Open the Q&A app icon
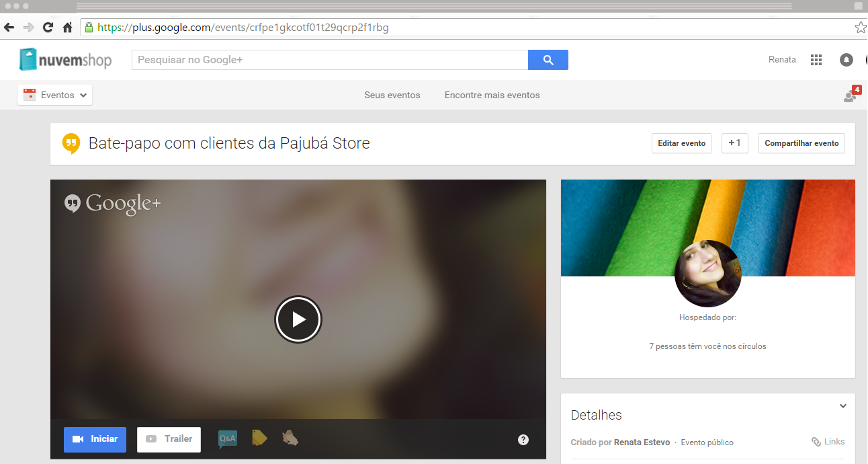This screenshot has height=464, width=868. [x=228, y=438]
